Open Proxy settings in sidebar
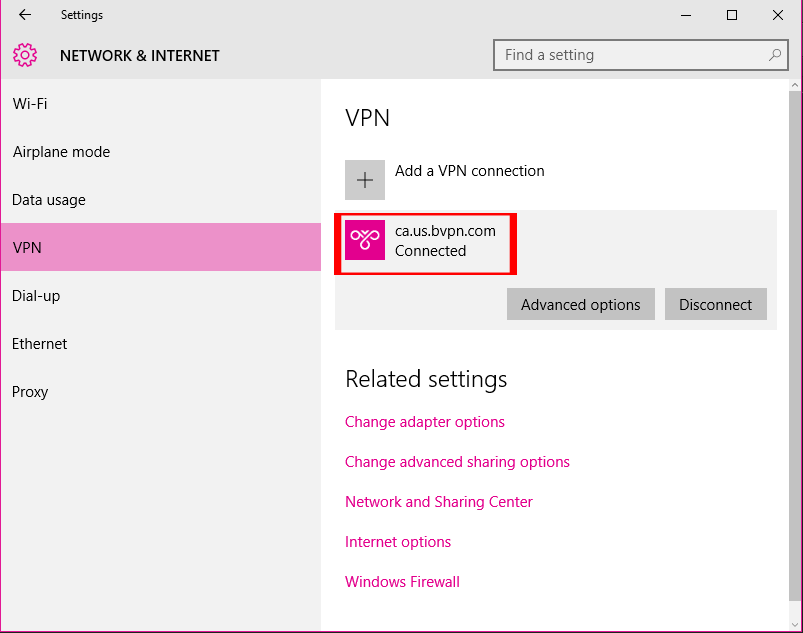The height and width of the screenshot is (633, 803). point(30,392)
